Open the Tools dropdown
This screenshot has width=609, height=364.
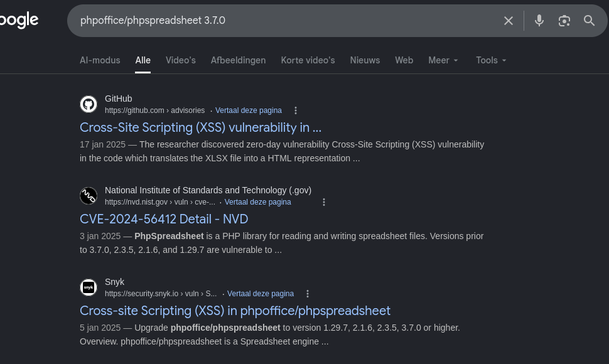point(491,60)
